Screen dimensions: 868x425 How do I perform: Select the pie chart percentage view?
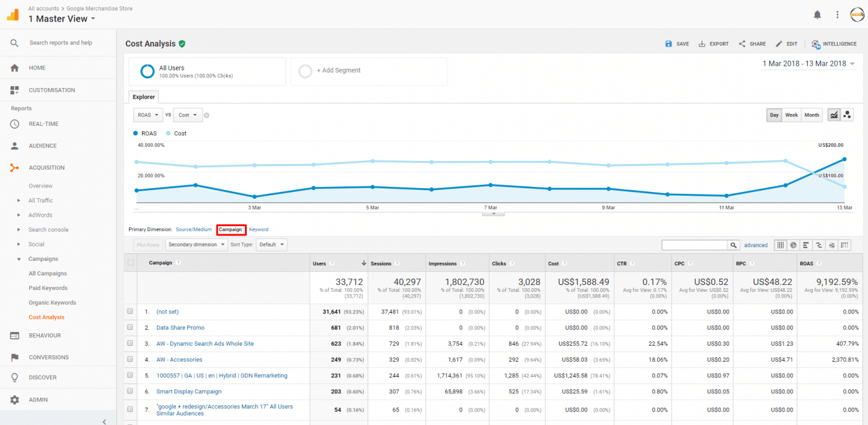[x=793, y=245]
